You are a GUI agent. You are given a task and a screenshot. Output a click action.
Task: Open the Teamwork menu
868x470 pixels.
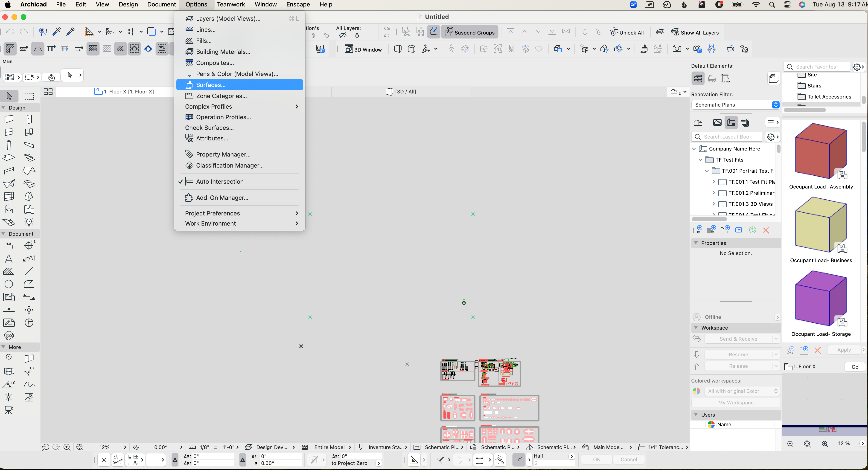tap(230, 4)
